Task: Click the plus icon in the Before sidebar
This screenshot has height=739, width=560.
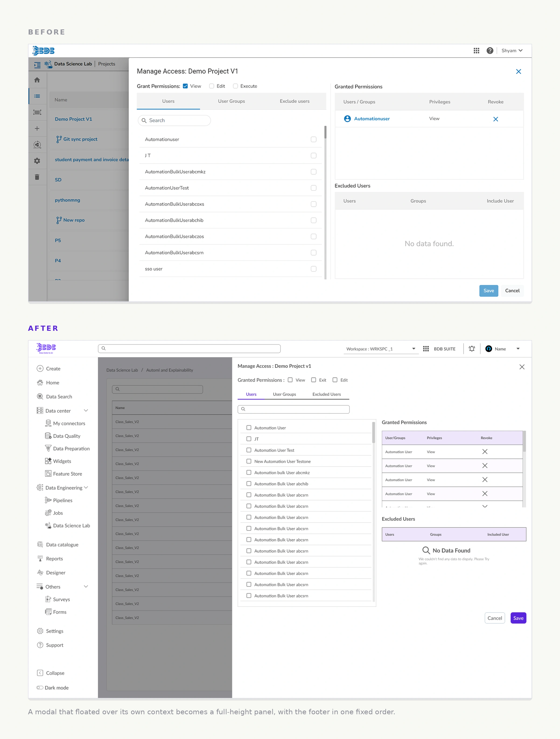Action: point(37,128)
